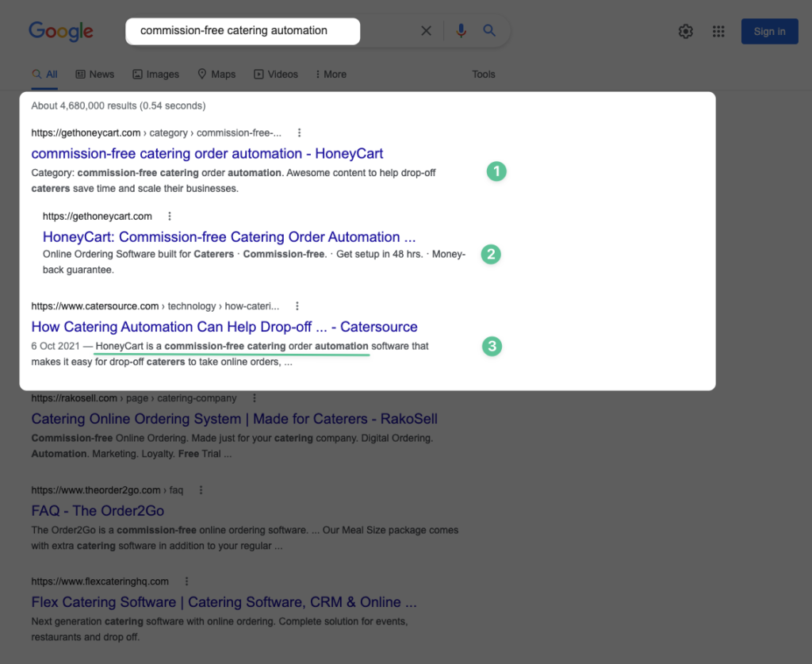Switch to the News tab
The width and height of the screenshot is (812, 664).
tap(95, 75)
